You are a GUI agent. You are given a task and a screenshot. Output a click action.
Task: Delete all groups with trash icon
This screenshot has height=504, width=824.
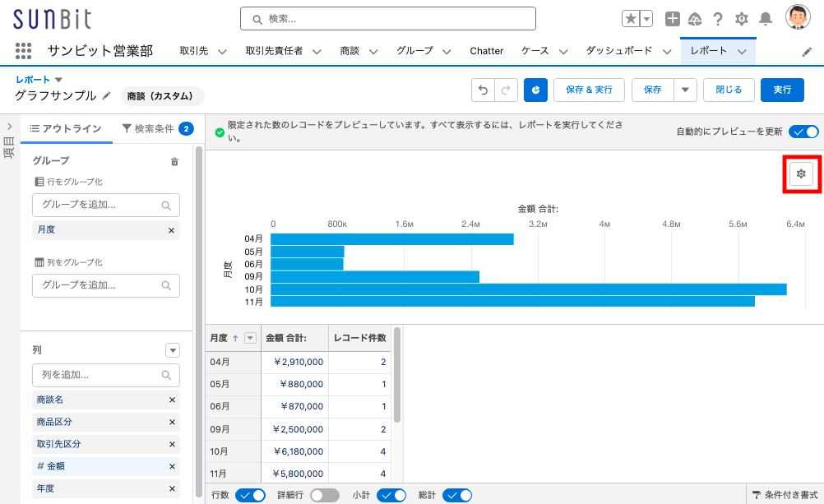point(174,162)
